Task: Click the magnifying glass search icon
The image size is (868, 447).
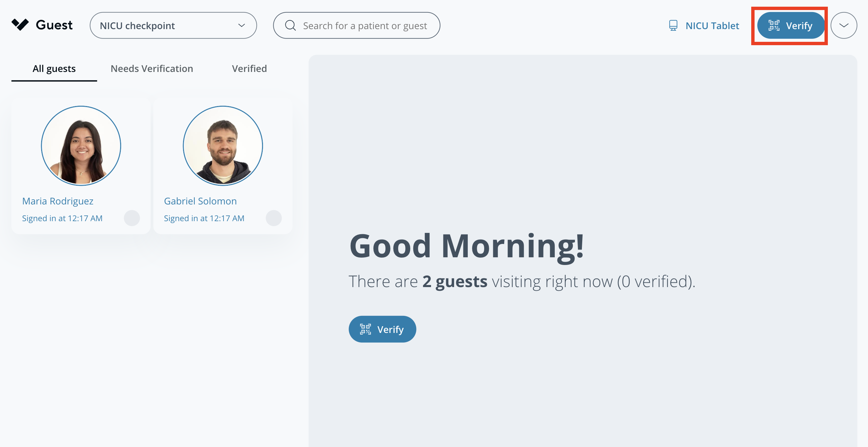Action: (x=290, y=26)
